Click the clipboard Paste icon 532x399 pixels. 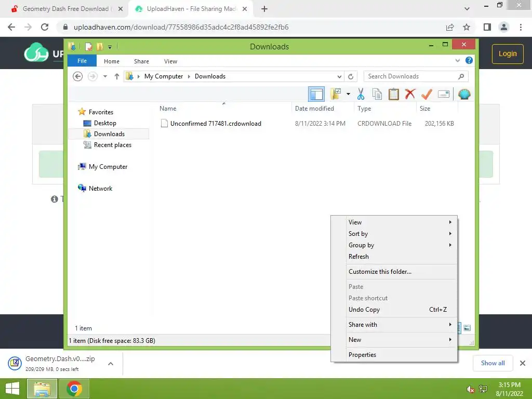coord(394,94)
